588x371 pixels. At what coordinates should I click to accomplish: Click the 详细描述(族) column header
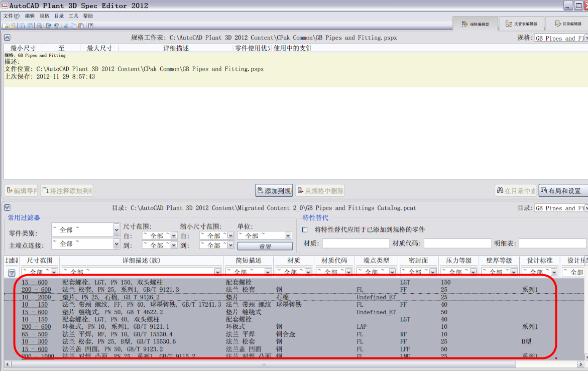click(142, 261)
